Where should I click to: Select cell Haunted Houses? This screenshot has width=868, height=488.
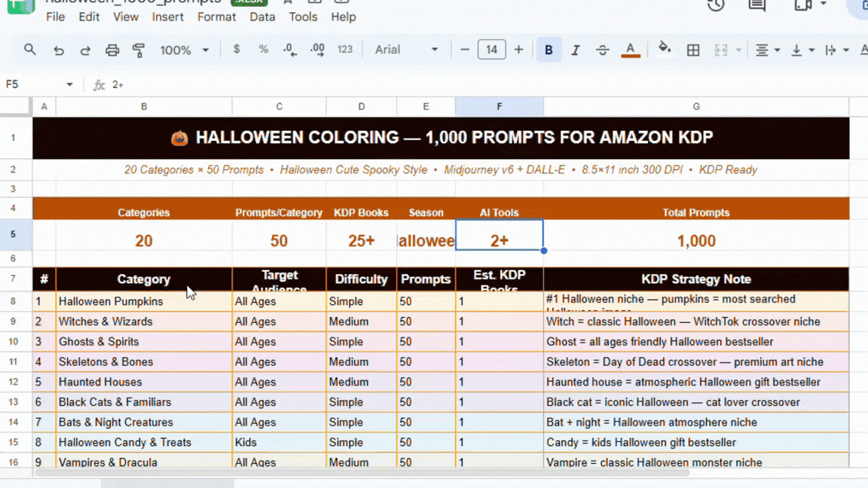tap(143, 382)
